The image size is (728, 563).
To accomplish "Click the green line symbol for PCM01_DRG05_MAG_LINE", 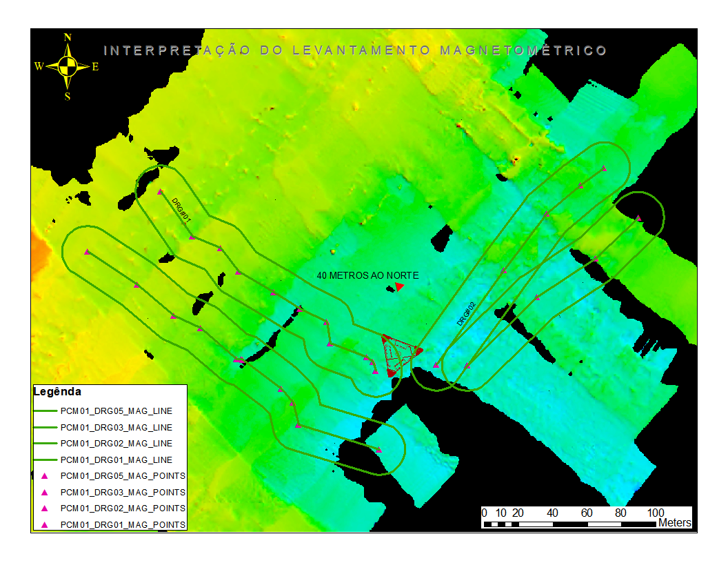I will click(45, 411).
